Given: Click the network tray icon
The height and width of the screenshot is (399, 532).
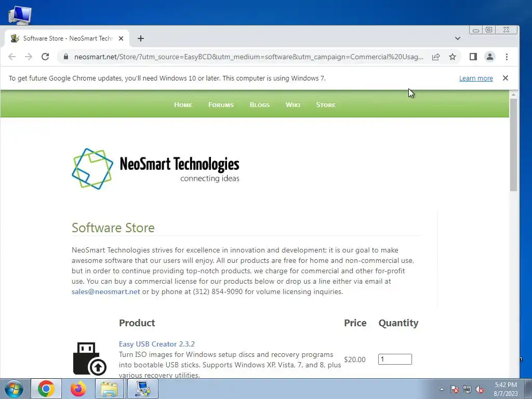Looking at the screenshot, I should (x=467, y=389).
